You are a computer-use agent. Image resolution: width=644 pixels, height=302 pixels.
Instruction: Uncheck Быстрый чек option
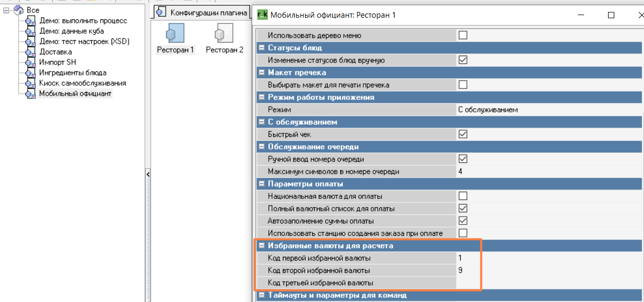(463, 134)
